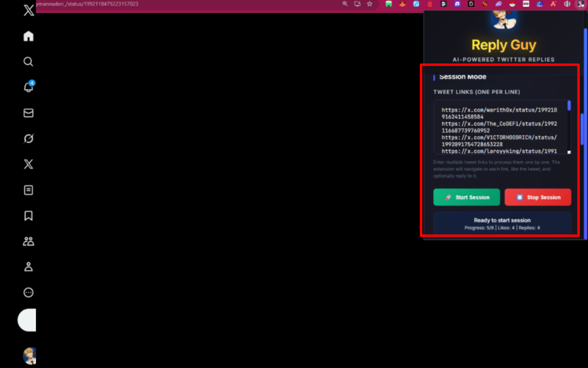Screen dimensions: 588x368
Task: Click the green Start Session button
Action: pyautogui.click(x=467, y=197)
